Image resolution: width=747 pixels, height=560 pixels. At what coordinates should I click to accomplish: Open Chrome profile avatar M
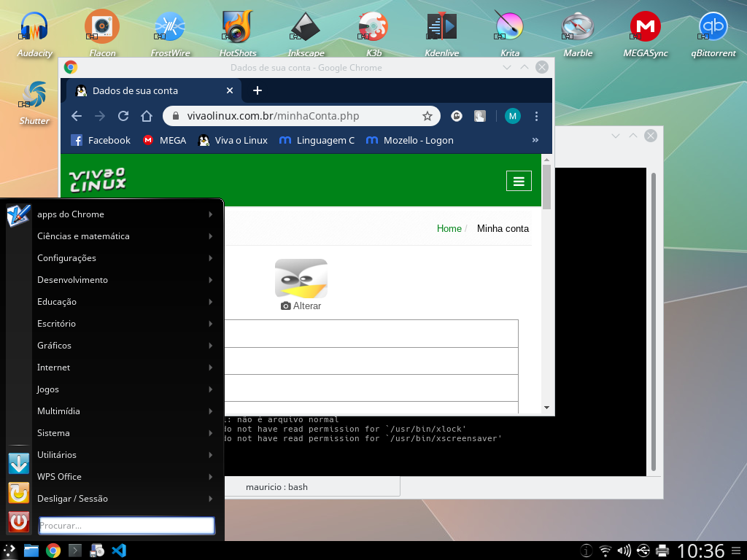(x=513, y=116)
